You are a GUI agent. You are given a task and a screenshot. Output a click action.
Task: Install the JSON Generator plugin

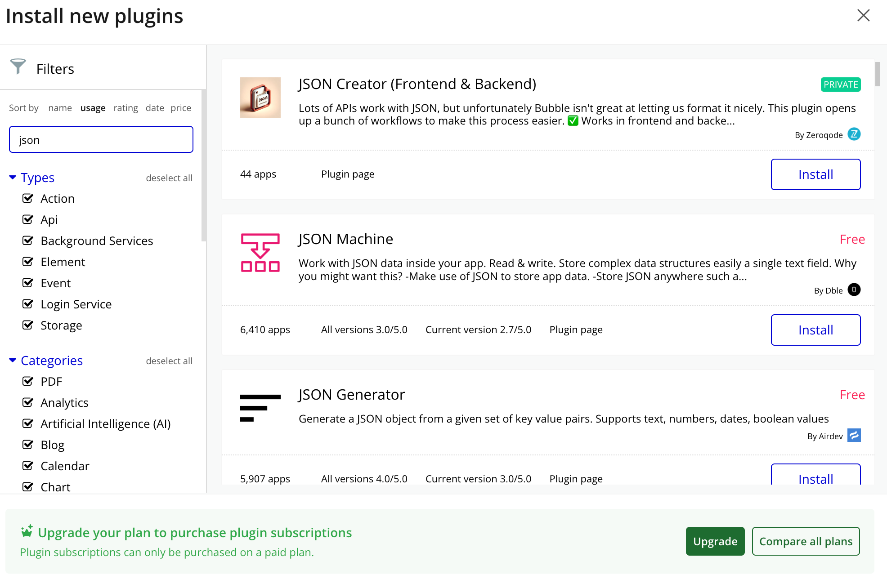(x=816, y=475)
